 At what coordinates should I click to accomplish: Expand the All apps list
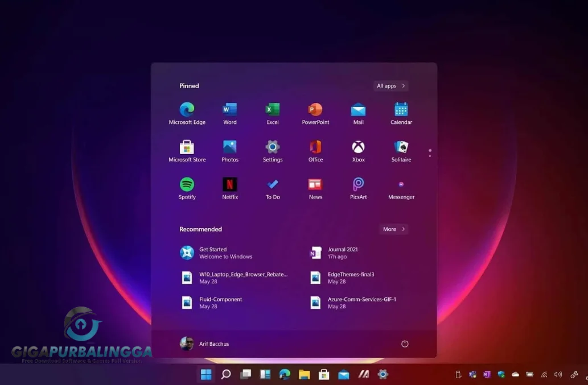(x=390, y=85)
